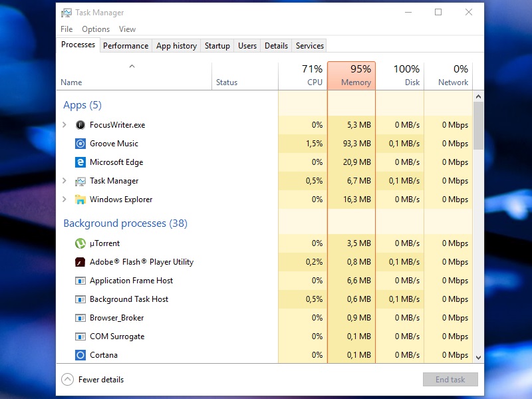This screenshot has width=532, height=399.
Task: Click the Groove Music 93,3 MB memory value
Action: [x=357, y=144]
